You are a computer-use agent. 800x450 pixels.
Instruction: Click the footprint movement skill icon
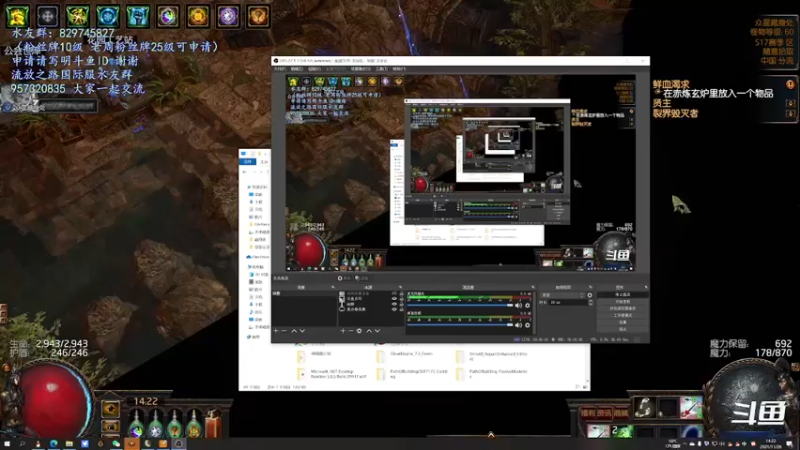(644, 407)
